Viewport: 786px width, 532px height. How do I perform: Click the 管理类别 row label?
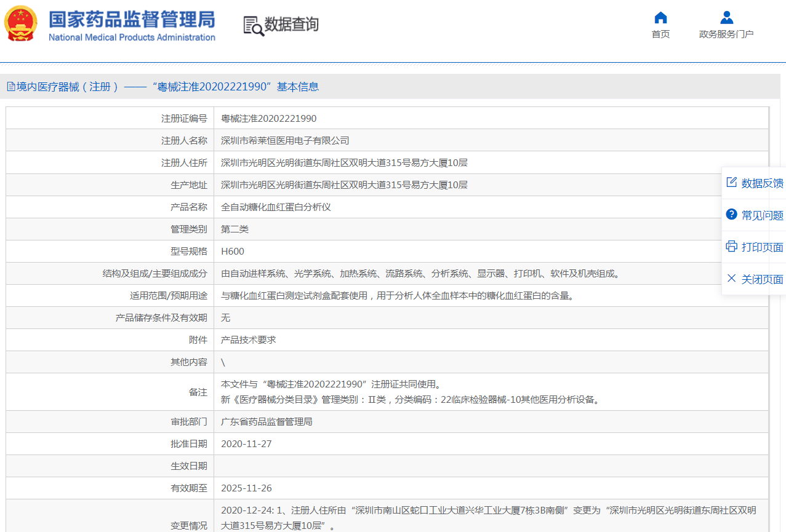[189, 229]
